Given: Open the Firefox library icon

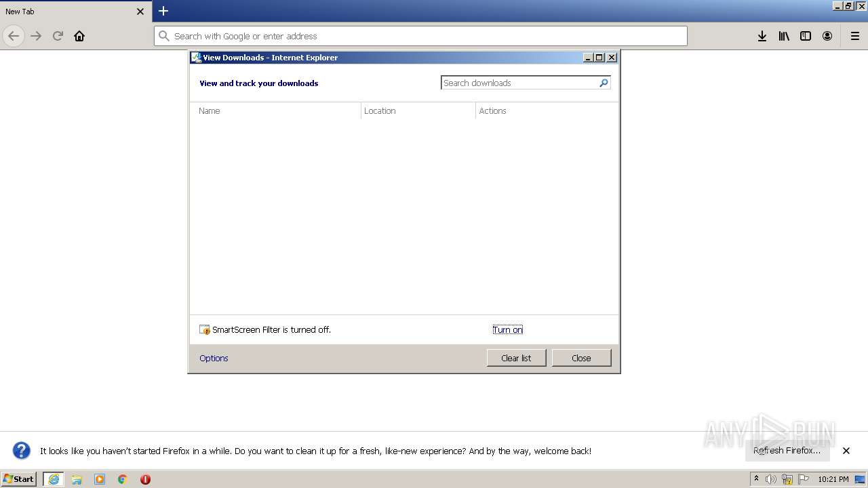Looking at the screenshot, I should click(784, 36).
